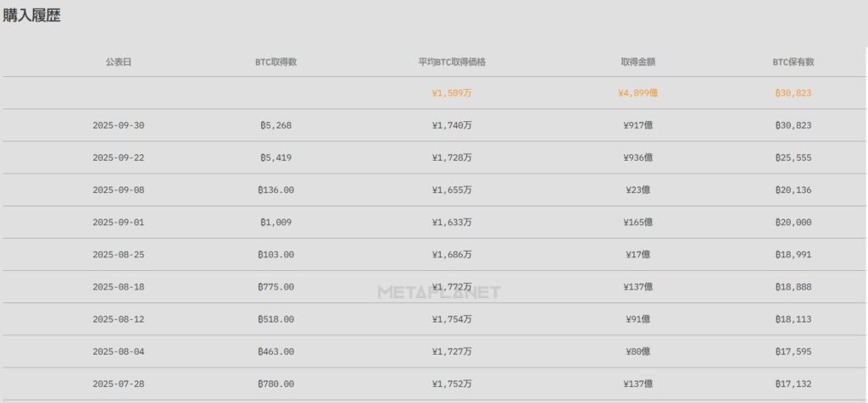
Task: Click the orange ¥1,589万 average price total
Action: click(452, 93)
